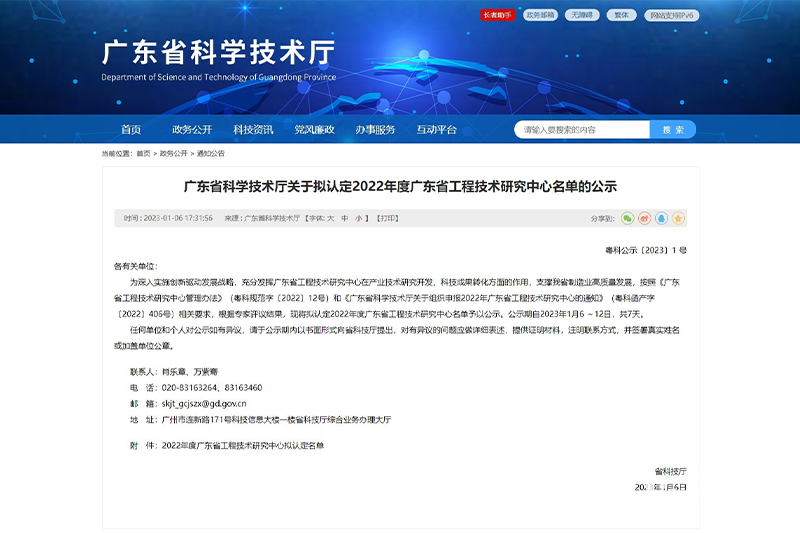Open 科技资讯 navigation menu

tap(253, 130)
